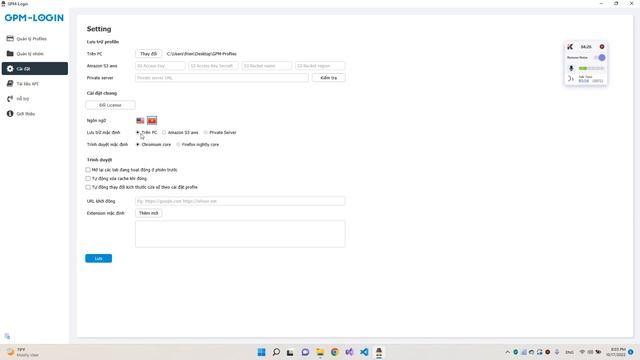Select Trên PC default storage radio

138,133
